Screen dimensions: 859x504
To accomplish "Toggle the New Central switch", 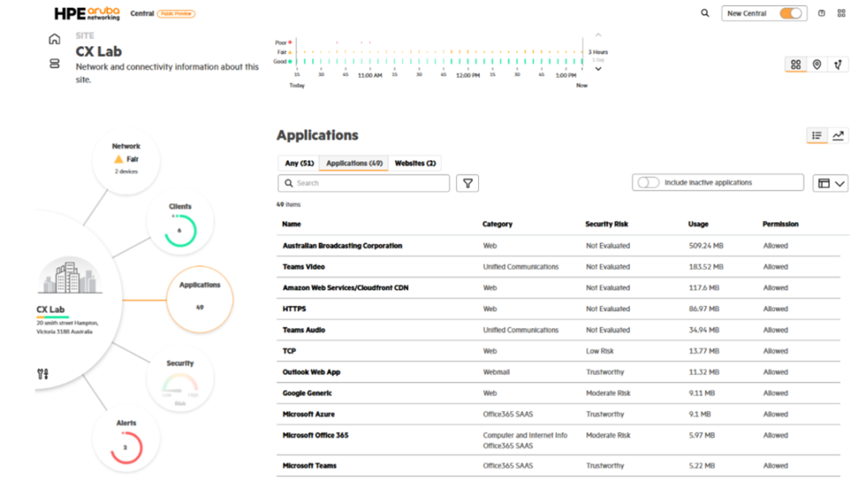I will click(790, 13).
